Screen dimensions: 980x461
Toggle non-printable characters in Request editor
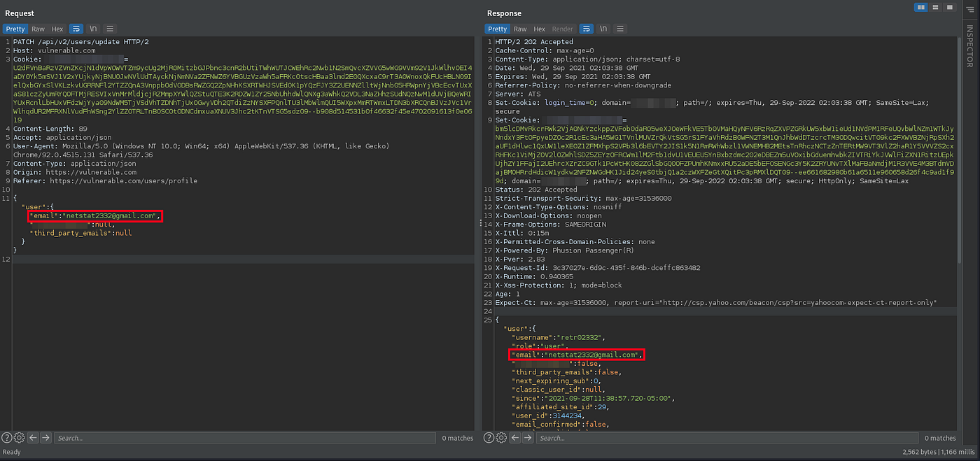pyautogui.click(x=93, y=29)
